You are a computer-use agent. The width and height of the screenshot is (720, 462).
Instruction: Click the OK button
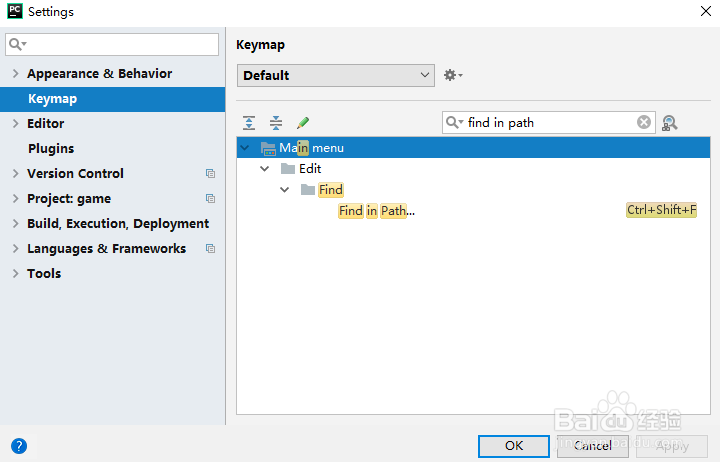(x=514, y=446)
